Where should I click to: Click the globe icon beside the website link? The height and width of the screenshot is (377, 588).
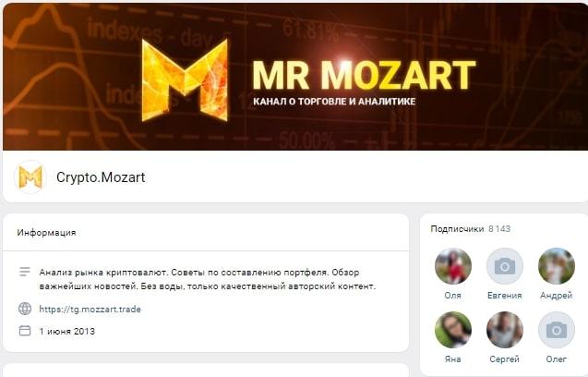pyautogui.click(x=25, y=309)
